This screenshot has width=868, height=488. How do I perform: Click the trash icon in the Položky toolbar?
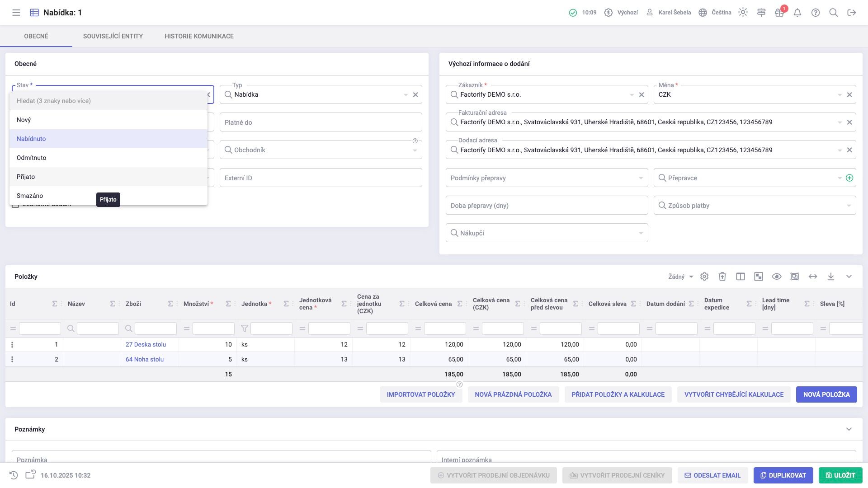pyautogui.click(x=722, y=277)
